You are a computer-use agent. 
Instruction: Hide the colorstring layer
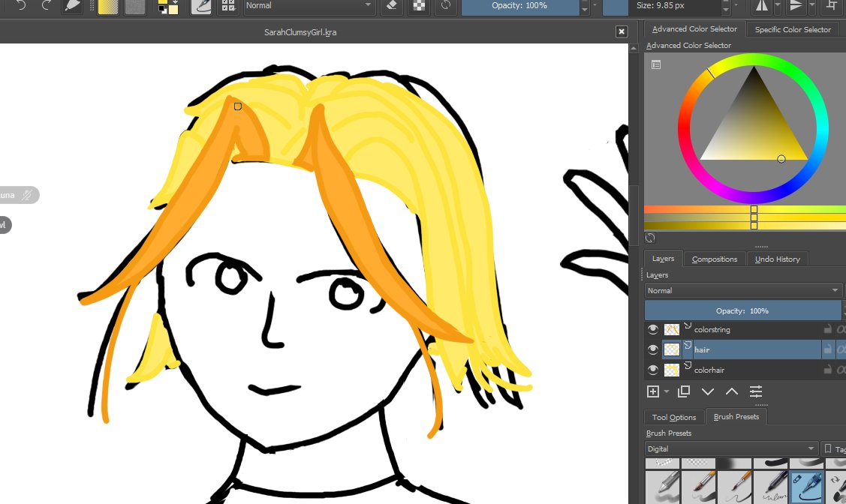(653, 328)
